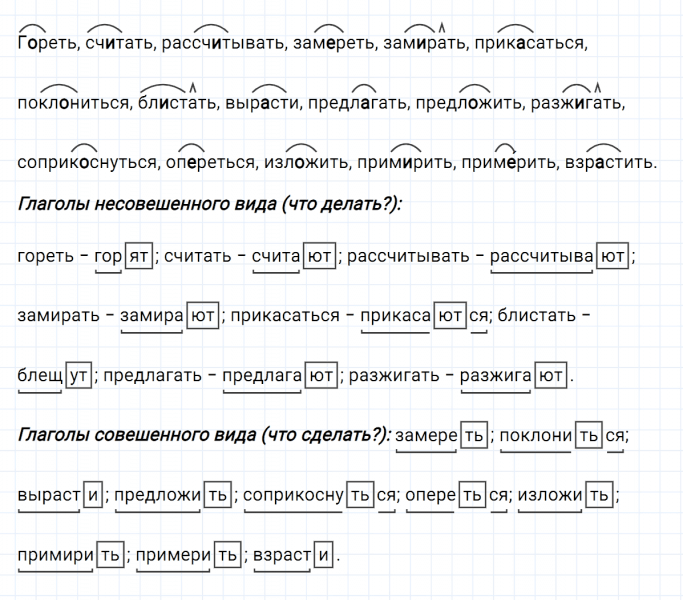Click the word "взрастить" ending the verb list
The image size is (683, 600).
pos(610,161)
